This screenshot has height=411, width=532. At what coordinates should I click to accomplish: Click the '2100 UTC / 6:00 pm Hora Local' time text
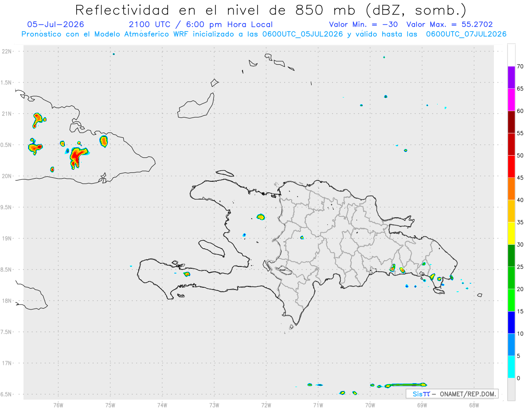pyautogui.click(x=201, y=24)
